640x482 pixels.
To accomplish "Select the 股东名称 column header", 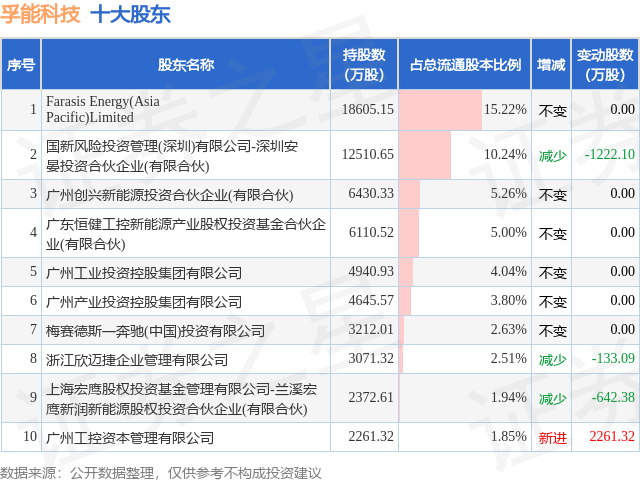I will 186,65.
